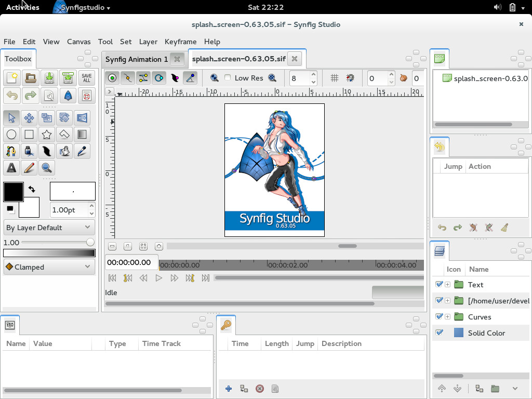Toggle radius ducks display
Screen dimensions: 532x399
[x=159, y=78]
